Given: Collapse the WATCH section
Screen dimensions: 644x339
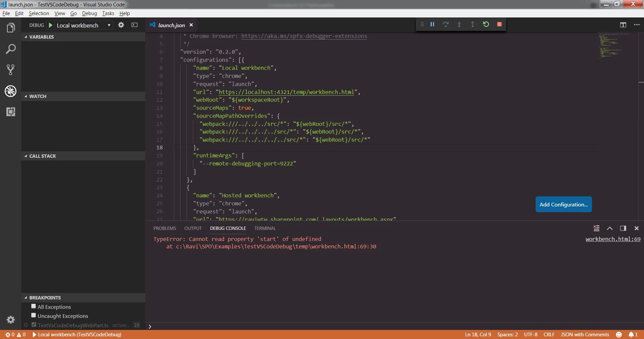Looking at the screenshot, I should 83,96.
